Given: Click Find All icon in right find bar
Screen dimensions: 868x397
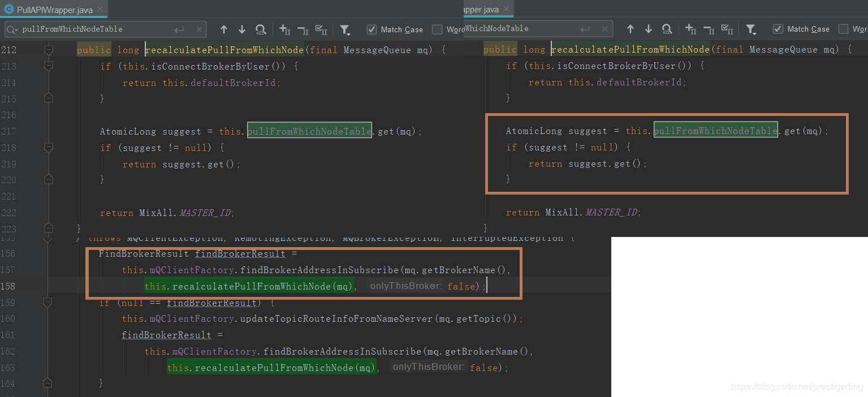Looking at the screenshot, I should pos(667,29).
